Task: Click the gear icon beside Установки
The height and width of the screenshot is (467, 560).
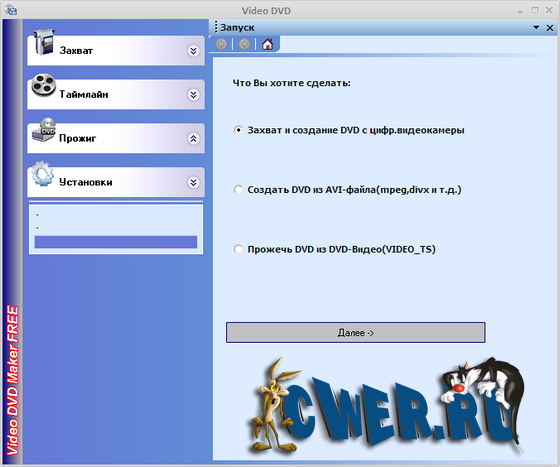Action: 42,174
